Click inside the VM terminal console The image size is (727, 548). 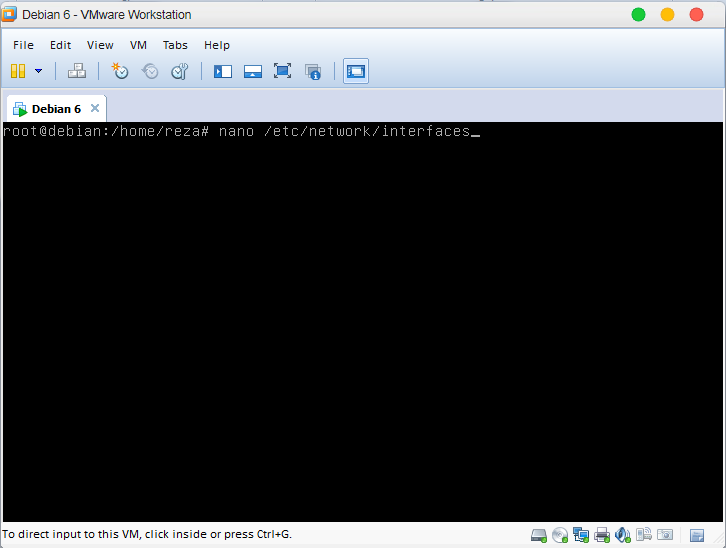[363, 322]
